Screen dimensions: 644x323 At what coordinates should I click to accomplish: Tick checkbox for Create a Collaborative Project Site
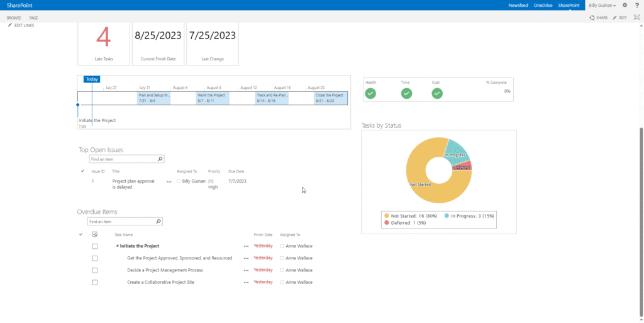coord(95,282)
